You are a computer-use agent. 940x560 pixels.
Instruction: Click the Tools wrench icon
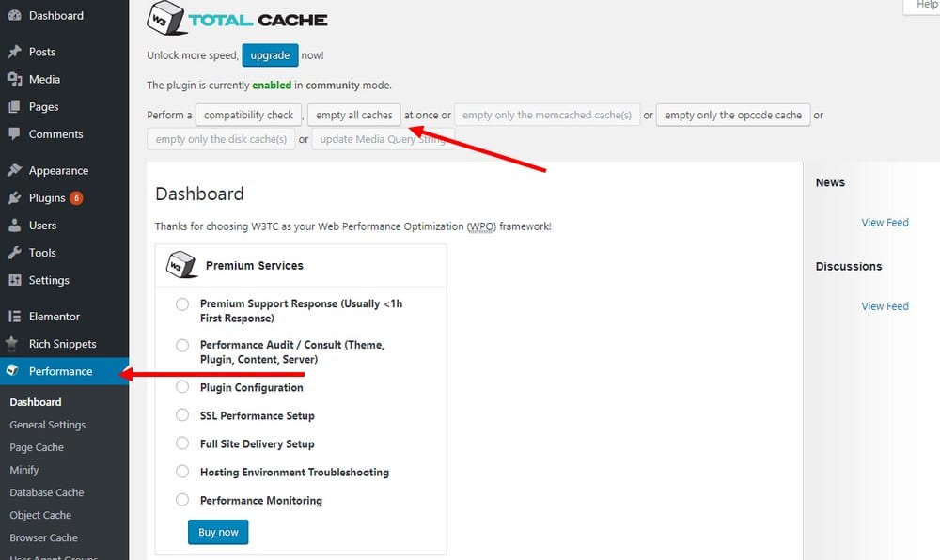14,253
